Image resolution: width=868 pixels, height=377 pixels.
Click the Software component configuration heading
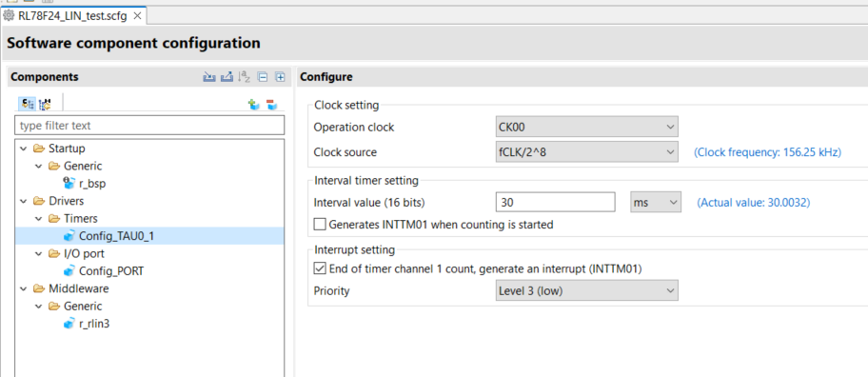point(133,43)
